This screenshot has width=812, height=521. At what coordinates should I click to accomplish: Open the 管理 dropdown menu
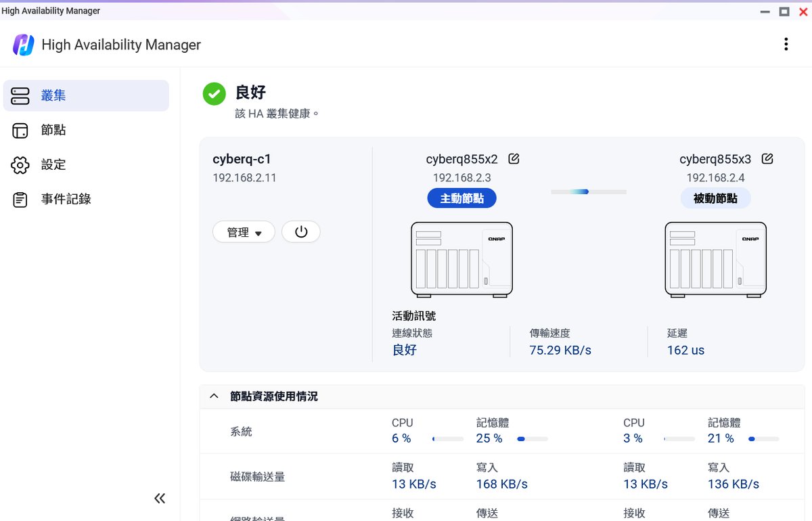click(244, 232)
